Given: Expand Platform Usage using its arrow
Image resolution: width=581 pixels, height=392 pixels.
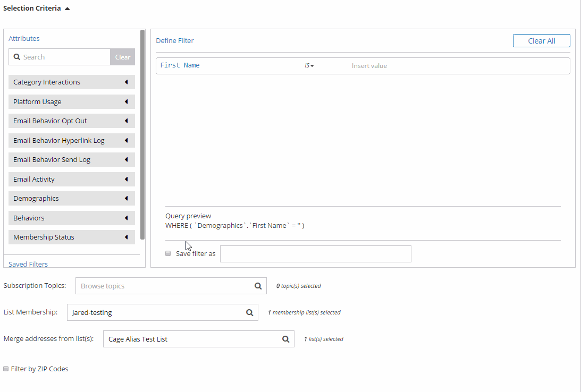Looking at the screenshot, I should pos(127,102).
